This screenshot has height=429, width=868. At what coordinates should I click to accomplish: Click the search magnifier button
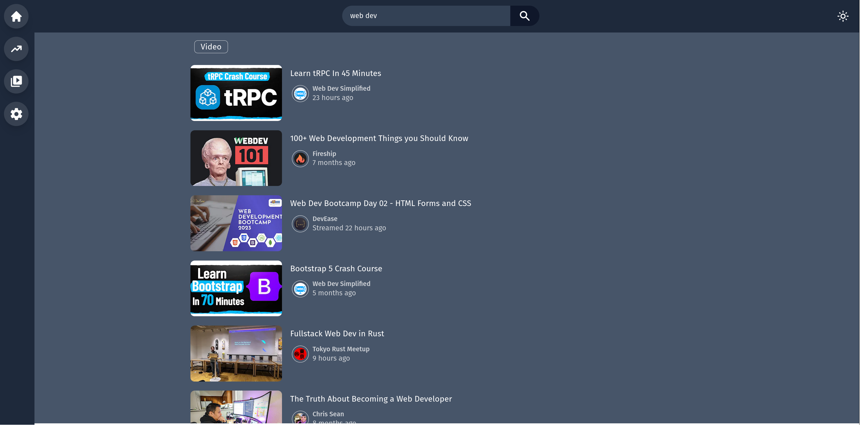[529, 16]
